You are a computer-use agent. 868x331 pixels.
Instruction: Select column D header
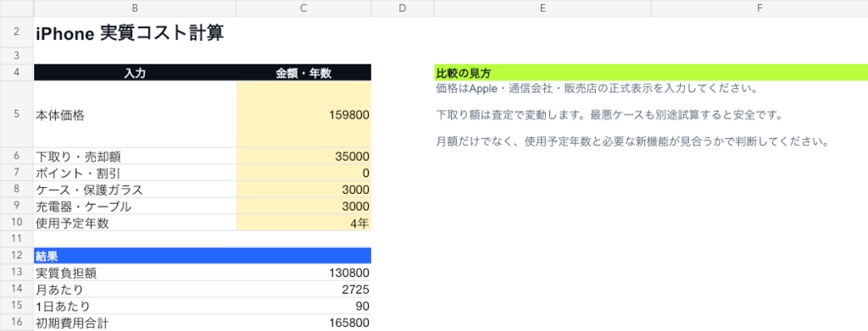403,8
